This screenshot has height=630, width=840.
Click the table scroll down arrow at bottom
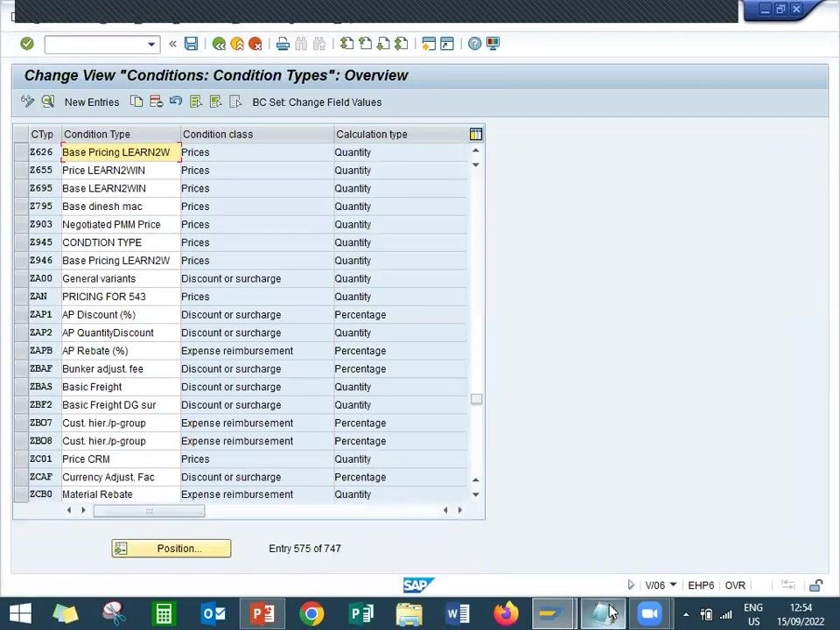pos(476,494)
